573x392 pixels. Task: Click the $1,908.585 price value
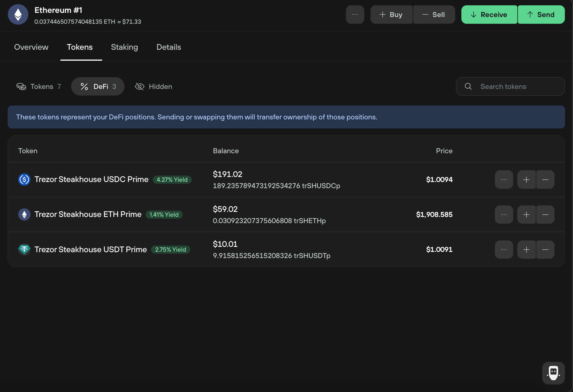pos(434,214)
